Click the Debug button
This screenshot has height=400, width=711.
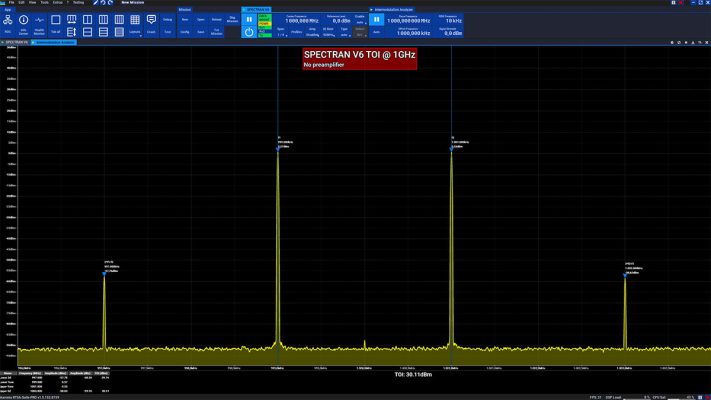168,20
